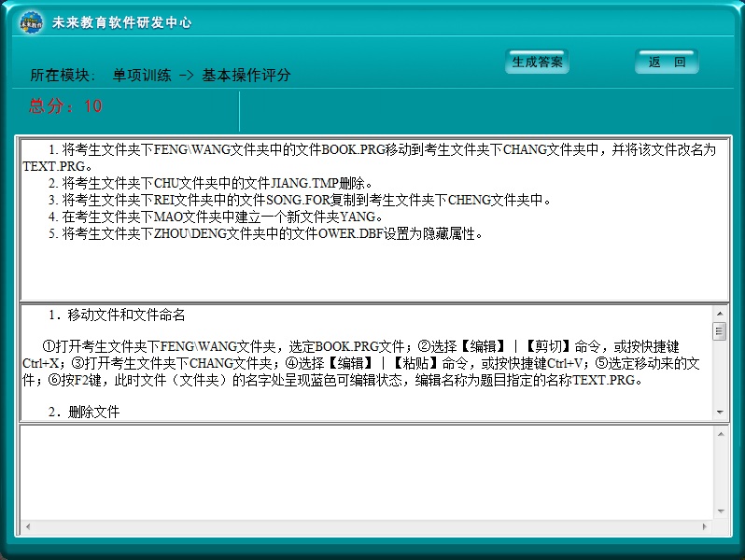This screenshot has width=745, height=560.
Task: Click the 返回 button
Action: [x=667, y=62]
